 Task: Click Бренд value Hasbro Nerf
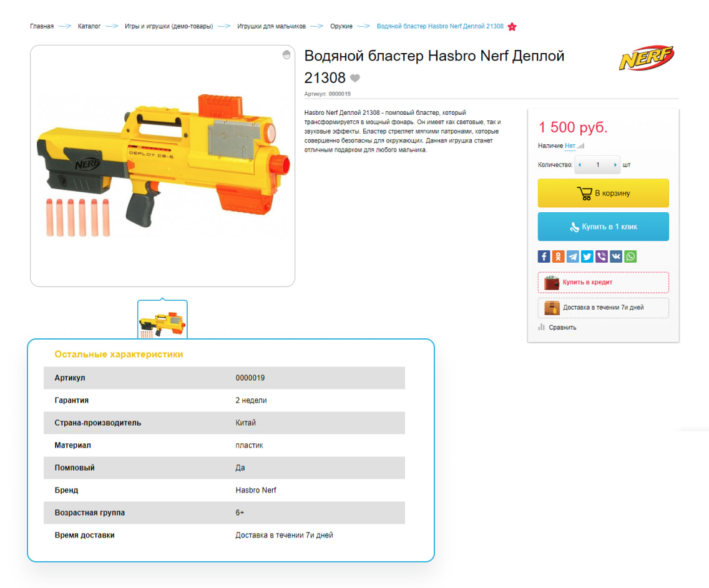[x=255, y=490]
